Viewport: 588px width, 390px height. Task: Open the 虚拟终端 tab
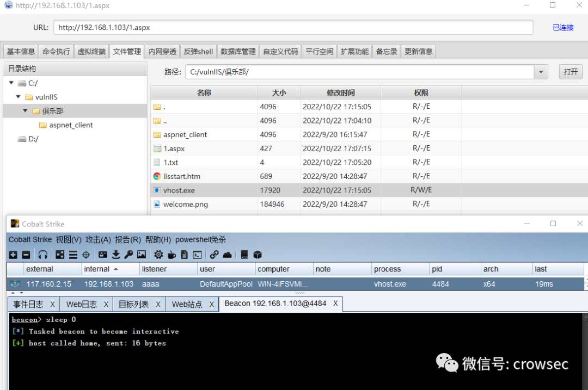click(91, 51)
